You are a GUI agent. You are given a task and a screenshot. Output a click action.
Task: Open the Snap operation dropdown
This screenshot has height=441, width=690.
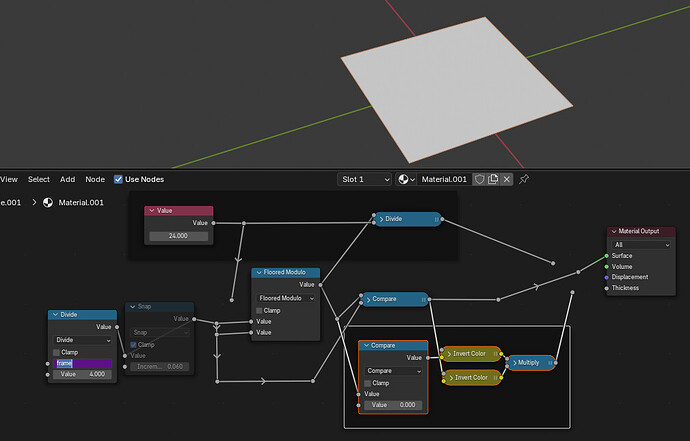coord(160,332)
